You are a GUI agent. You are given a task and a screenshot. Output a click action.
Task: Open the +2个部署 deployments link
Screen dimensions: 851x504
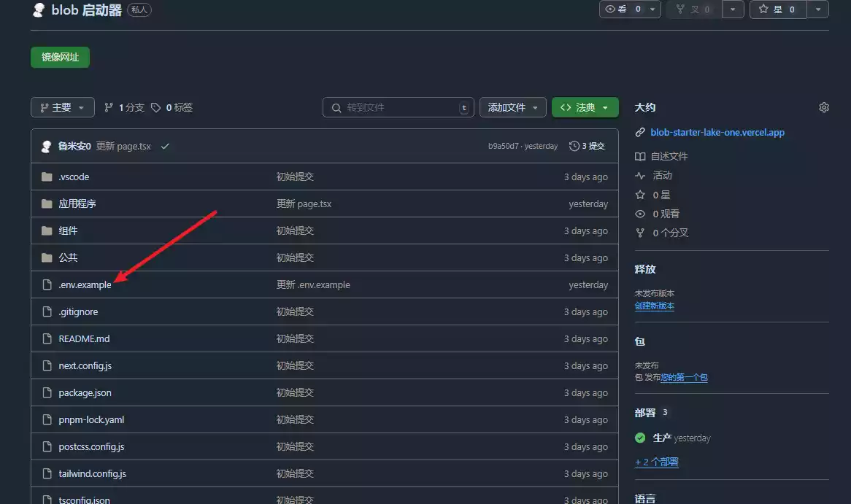pyautogui.click(x=655, y=462)
